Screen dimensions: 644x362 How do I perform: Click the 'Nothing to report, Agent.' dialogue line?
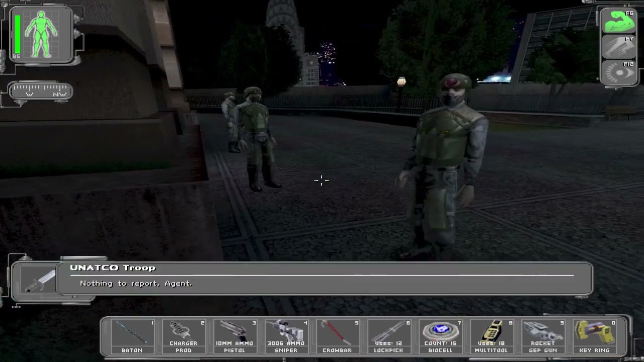click(x=136, y=284)
